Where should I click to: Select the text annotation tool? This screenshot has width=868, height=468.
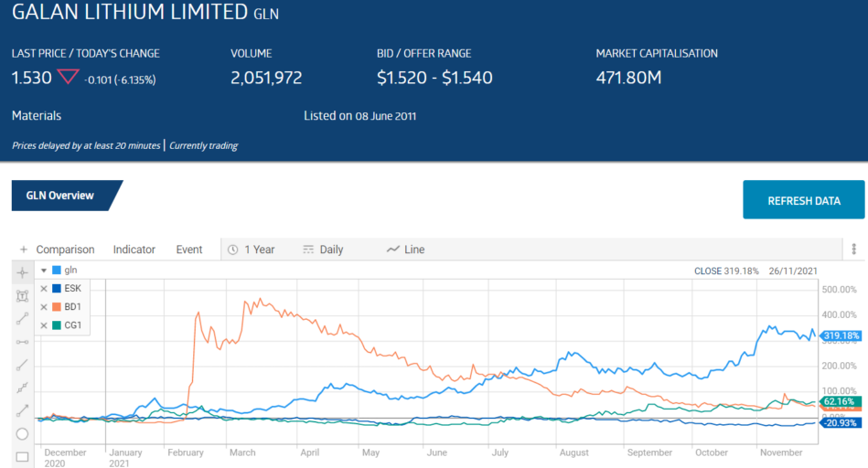click(x=22, y=296)
